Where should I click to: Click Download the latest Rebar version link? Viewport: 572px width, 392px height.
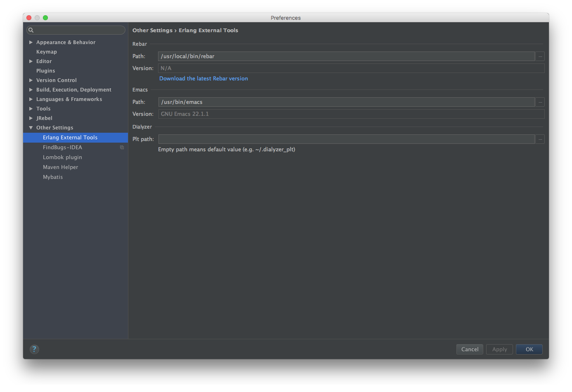tap(203, 79)
